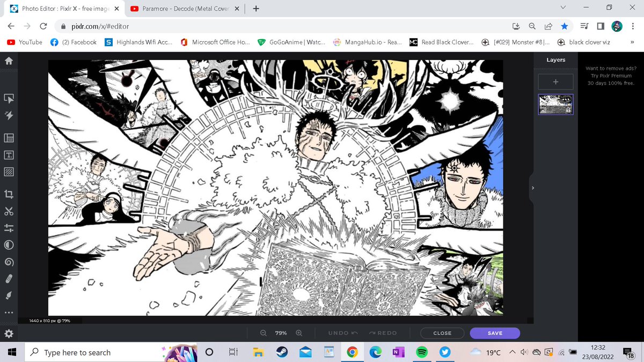The width and height of the screenshot is (644, 362).
Task: Zoom in with the plus magnifier
Action: coord(299,333)
